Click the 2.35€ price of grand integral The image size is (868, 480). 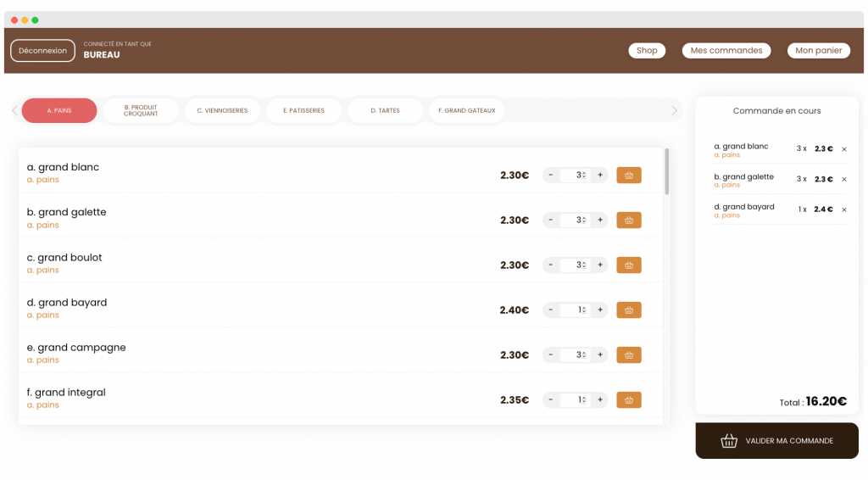pos(515,399)
